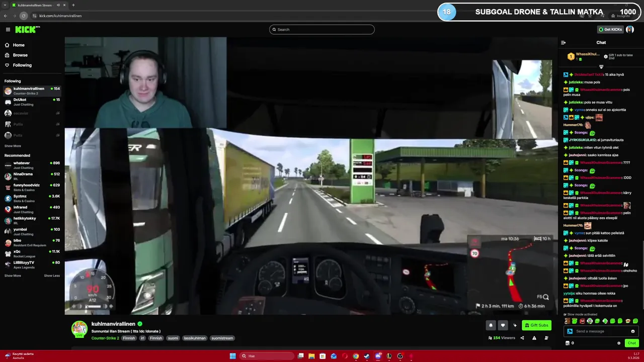This screenshot has width=644, height=362.
Task: Open kuhlmanvirallinen in Following list
Action: (32, 91)
